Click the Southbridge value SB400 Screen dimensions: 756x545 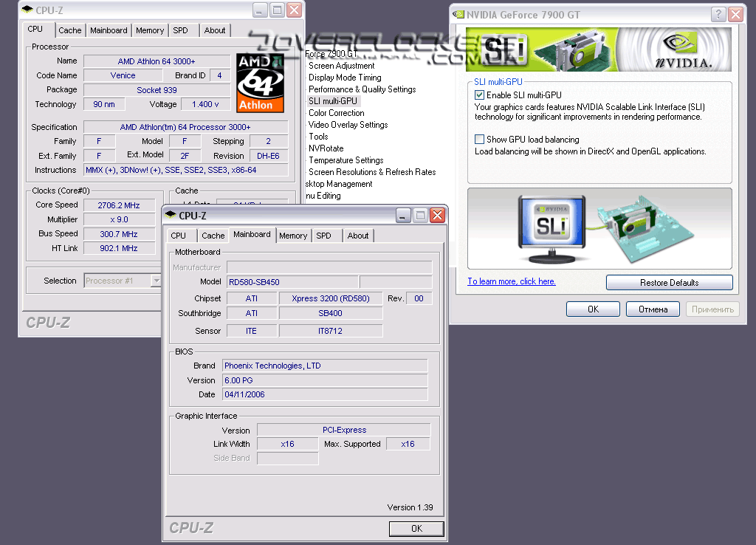coord(331,313)
